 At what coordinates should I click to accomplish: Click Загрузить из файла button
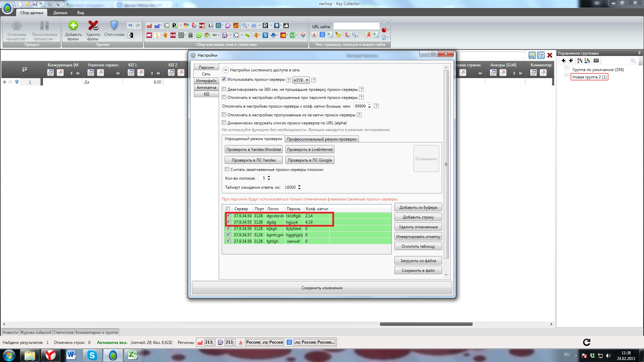point(418,261)
